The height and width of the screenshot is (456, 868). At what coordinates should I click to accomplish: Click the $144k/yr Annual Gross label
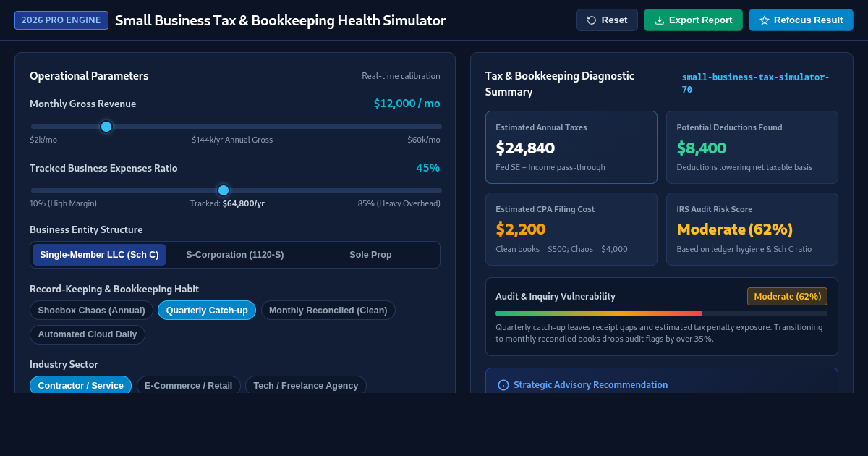click(x=232, y=140)
